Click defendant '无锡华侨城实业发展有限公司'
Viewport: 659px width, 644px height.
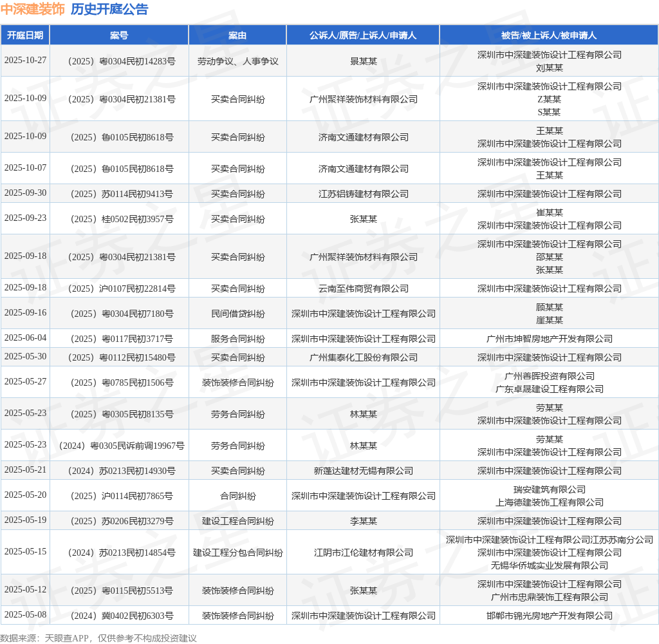(550, 566)
